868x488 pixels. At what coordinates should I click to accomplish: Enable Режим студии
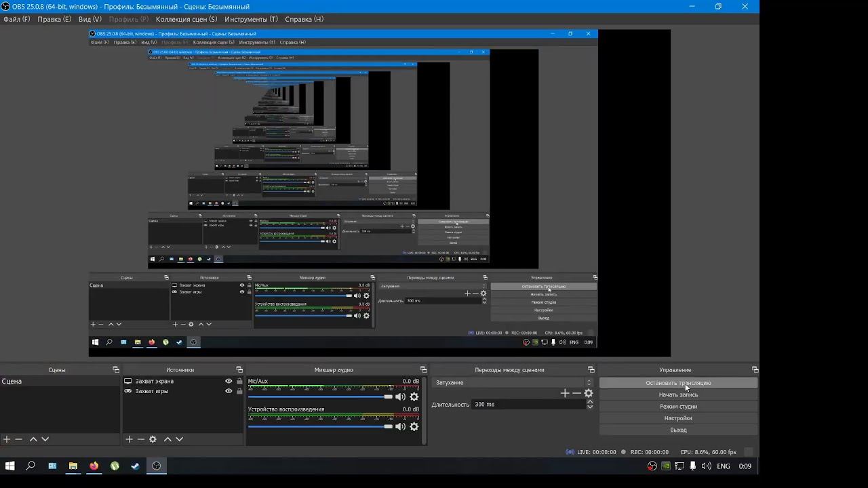[x=678, y=407]
